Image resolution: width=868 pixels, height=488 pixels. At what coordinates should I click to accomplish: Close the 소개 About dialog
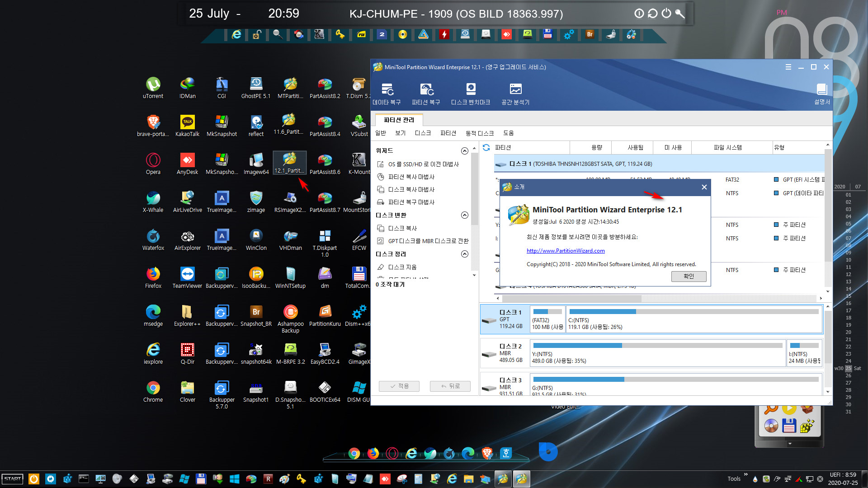704,187
